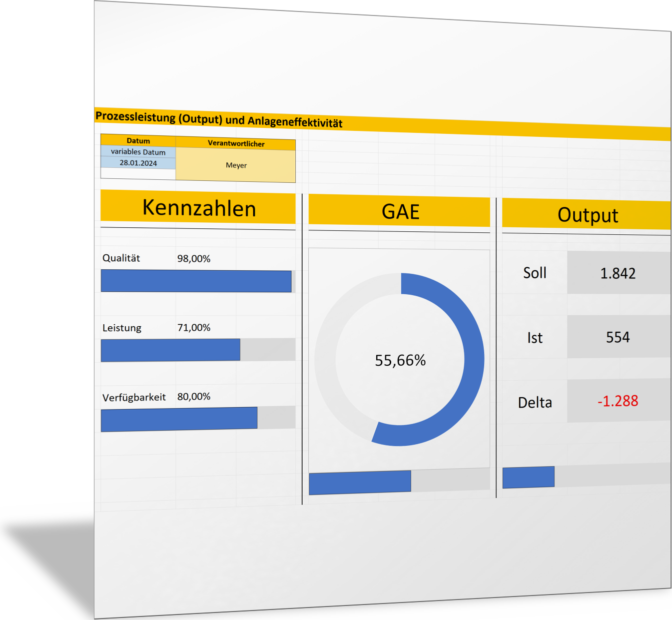Select the Leistung 71,00% value
This screenshot has height=620, width=672.
(194, 328)
